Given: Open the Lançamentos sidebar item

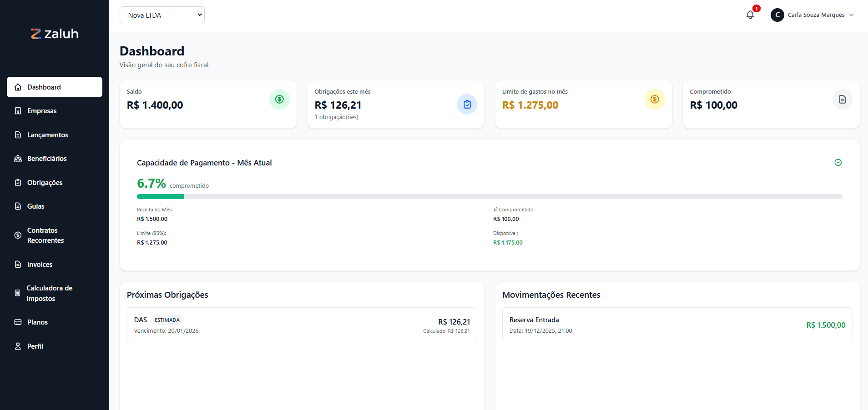Looking at the screenshot, I should [47, 135].
